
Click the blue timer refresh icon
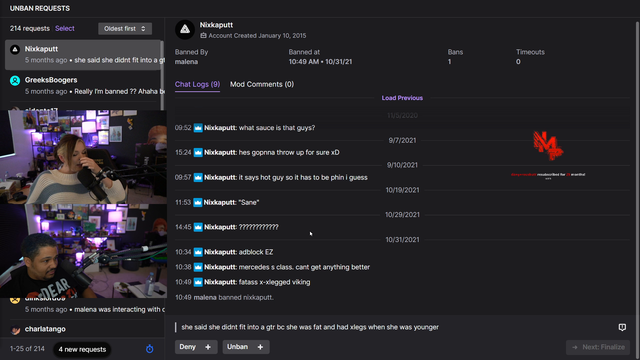pyautogui.click(x=150, y=349)
